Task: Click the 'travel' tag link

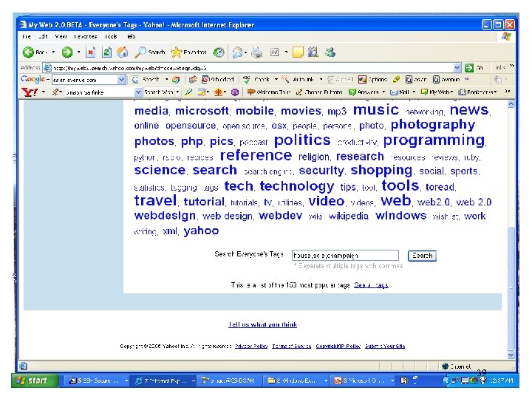Action: [x=155, y=200]
